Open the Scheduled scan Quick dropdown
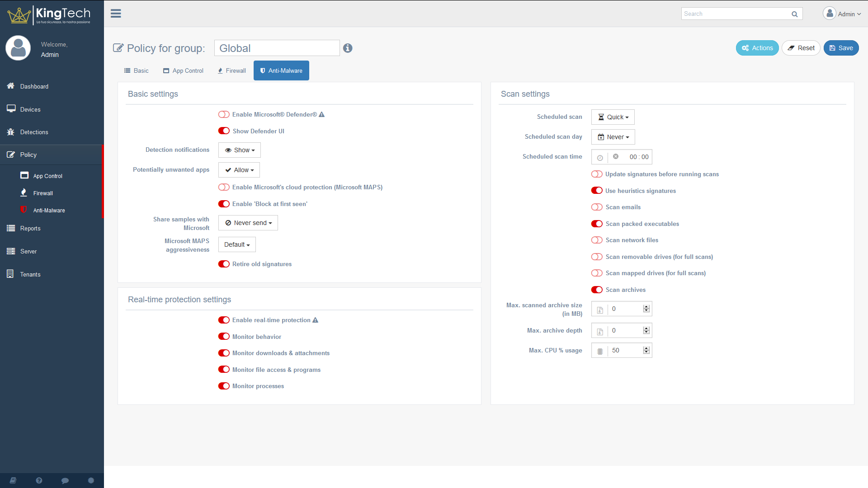 pos(613,117)
